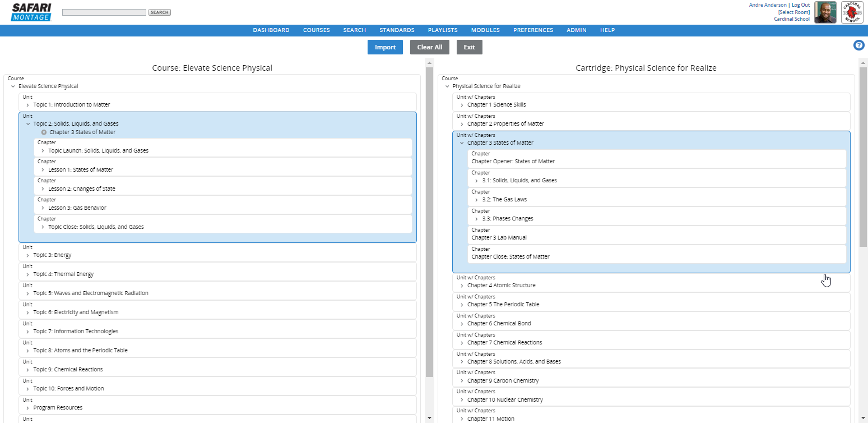Expand 3.1: Solids, Liquids, and Gases

point(477,181)
